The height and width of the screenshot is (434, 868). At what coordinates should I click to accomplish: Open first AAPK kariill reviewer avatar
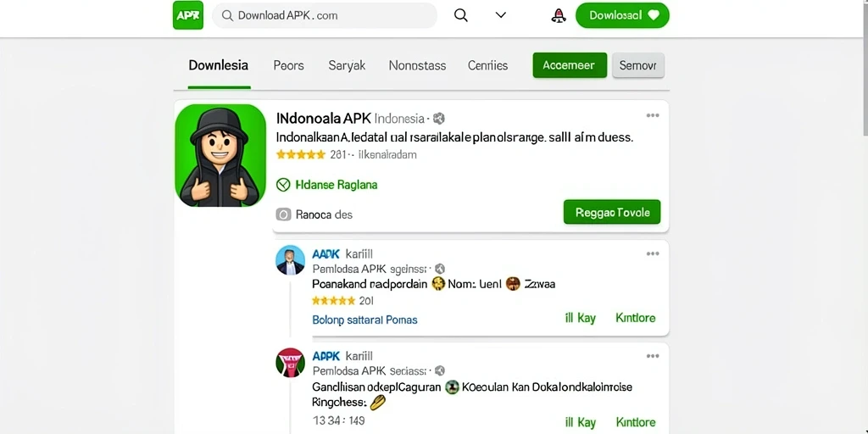coord(290,260)
